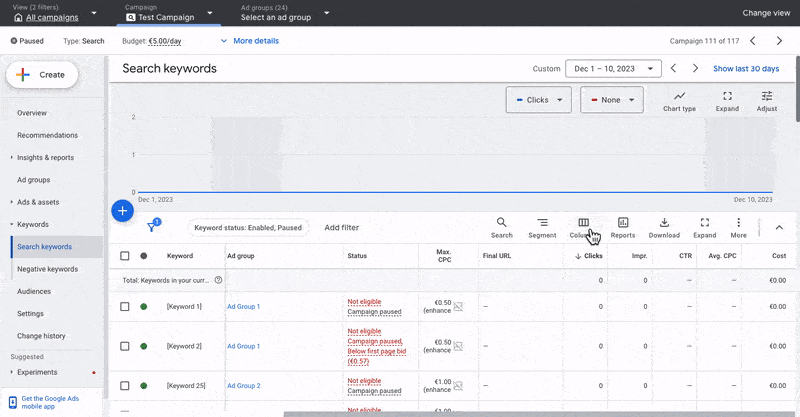Image resolution: width=800 pixels, height=417 pixels.
Task: Expand the chart view
Action: pos(727,101)
